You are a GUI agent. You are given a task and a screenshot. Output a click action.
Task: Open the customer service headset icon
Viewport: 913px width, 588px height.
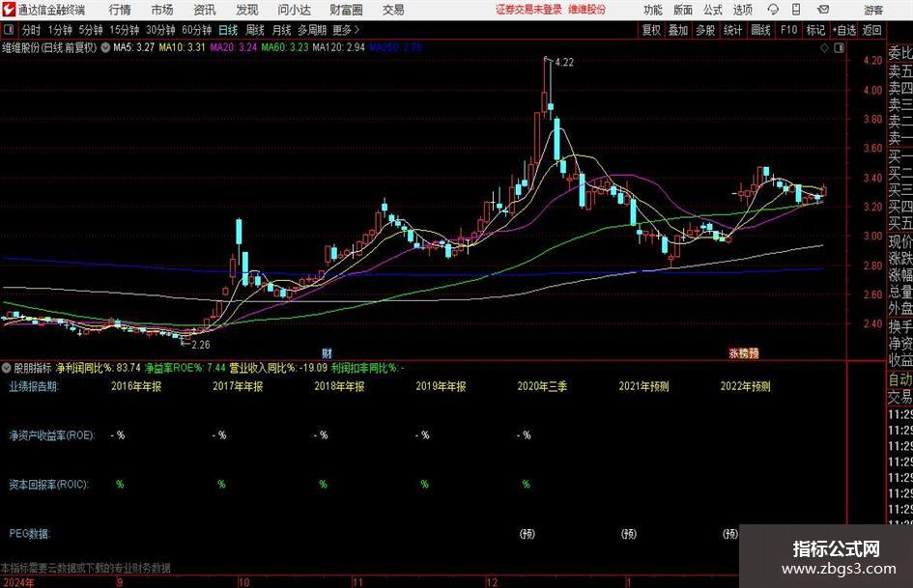tap(773, 10)
